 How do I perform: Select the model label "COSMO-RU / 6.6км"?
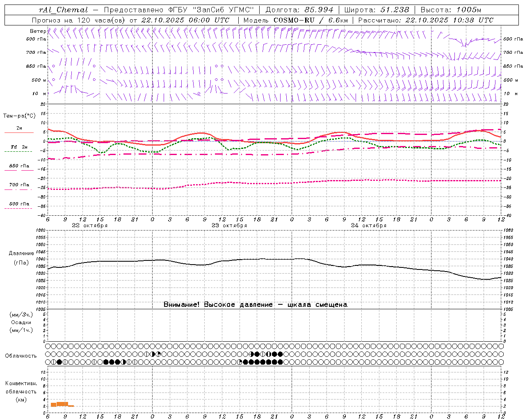(x=310, y=20)
